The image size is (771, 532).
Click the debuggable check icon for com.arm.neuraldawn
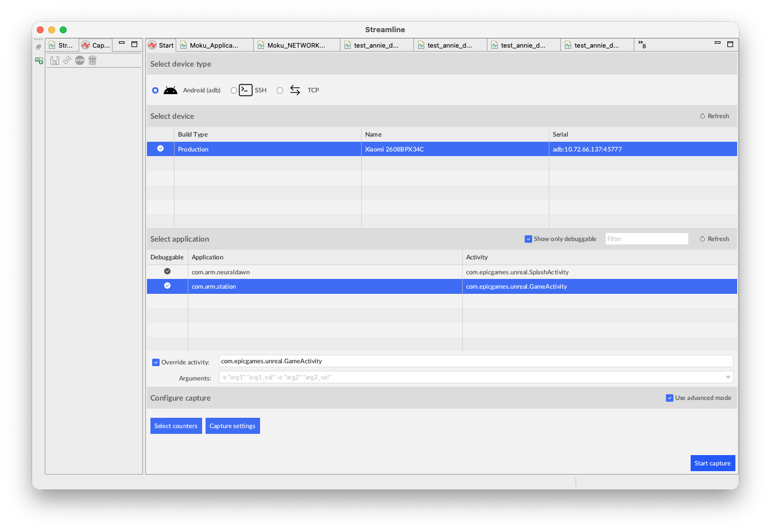(x=168, y=271)
